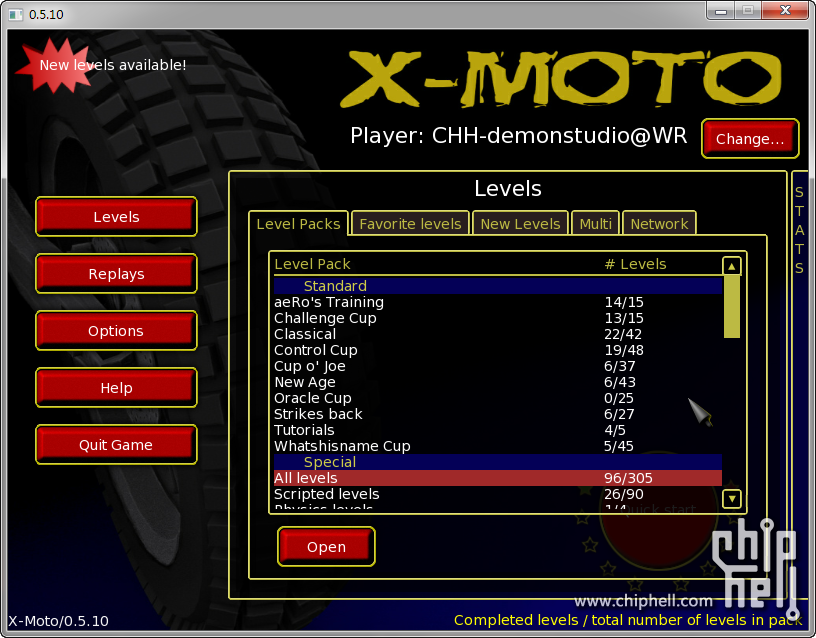Open the Options menu

(116, 331)
